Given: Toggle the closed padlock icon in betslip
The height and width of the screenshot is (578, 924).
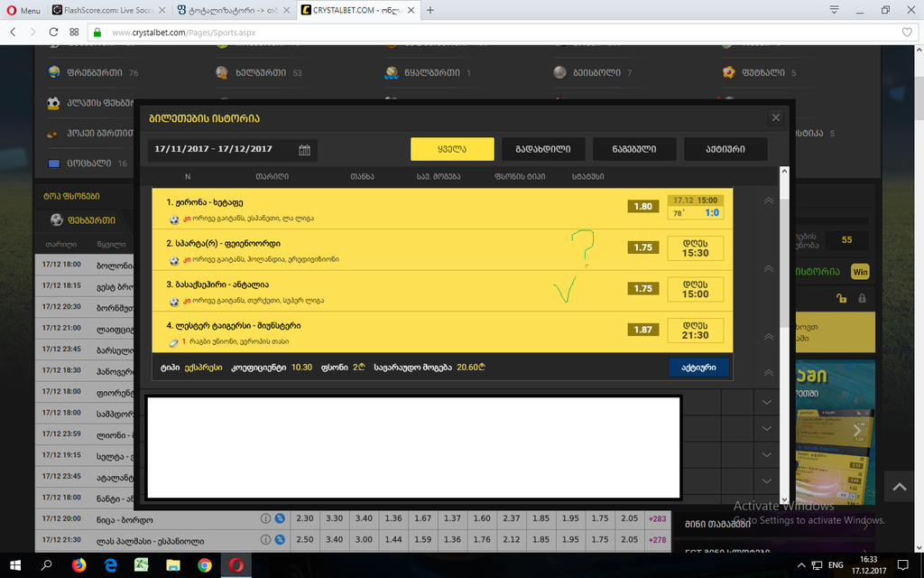Looking at the screenshot, I should pos(862,298).
